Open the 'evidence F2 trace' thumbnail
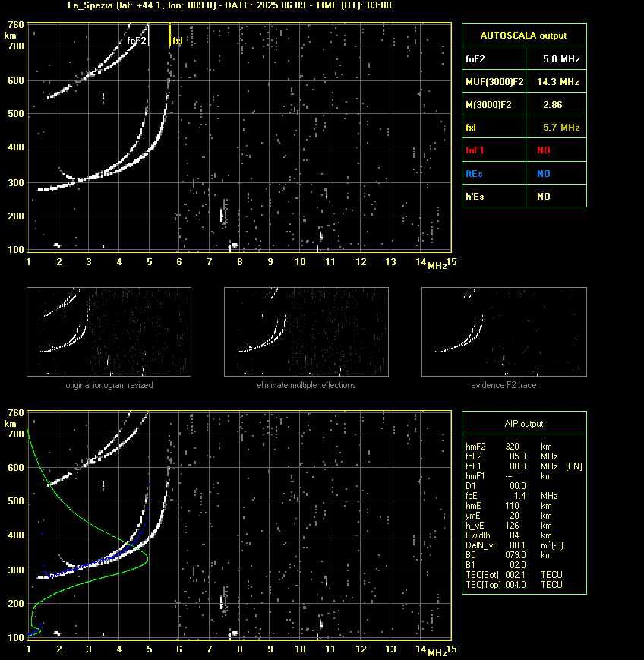Screen dimensions: 644x660 (504, 332)
